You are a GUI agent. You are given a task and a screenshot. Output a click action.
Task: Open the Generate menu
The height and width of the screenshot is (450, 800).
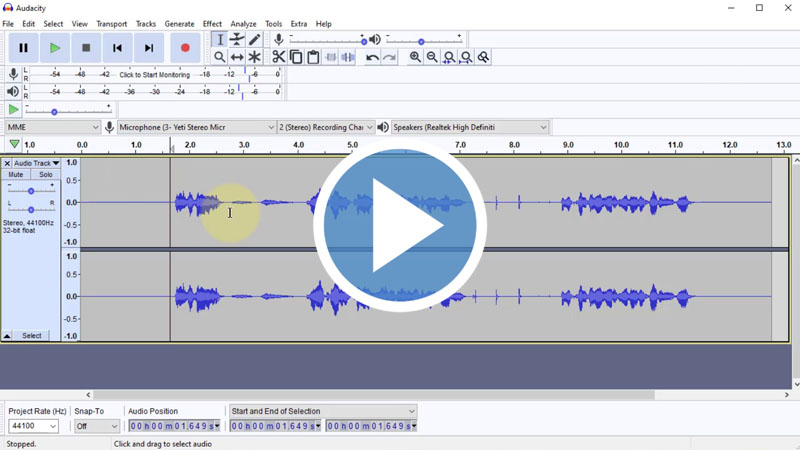[180, 24]
